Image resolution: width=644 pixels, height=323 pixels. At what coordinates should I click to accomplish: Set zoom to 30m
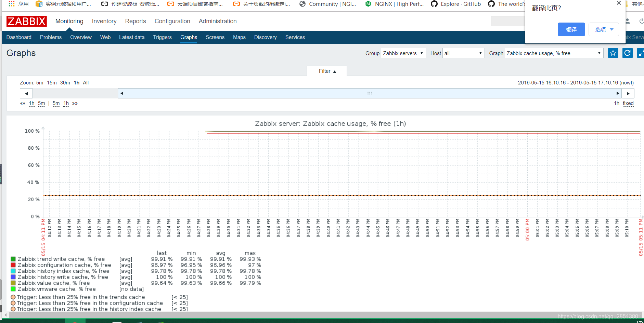65,83
